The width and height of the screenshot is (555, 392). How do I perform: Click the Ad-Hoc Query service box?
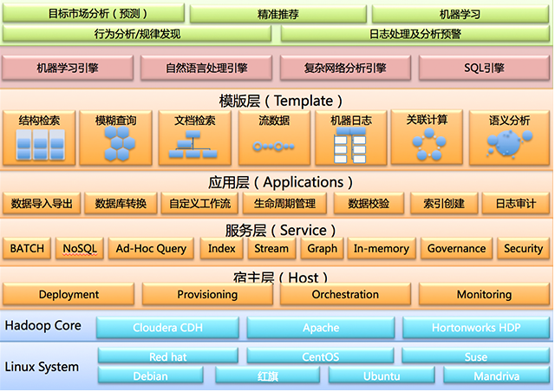pyautogui.click(x=152, y=249)
